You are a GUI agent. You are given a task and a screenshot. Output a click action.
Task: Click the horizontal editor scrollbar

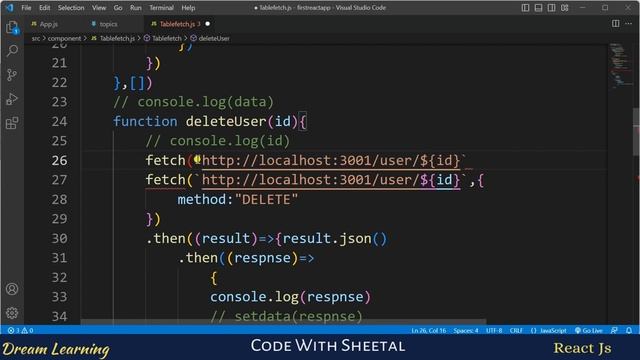tap(283, 322)
